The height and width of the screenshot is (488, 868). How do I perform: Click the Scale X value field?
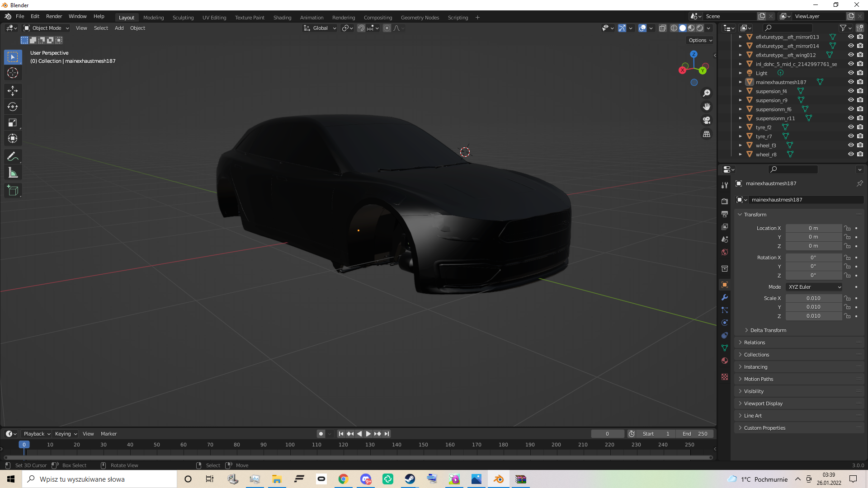(813, 298)
